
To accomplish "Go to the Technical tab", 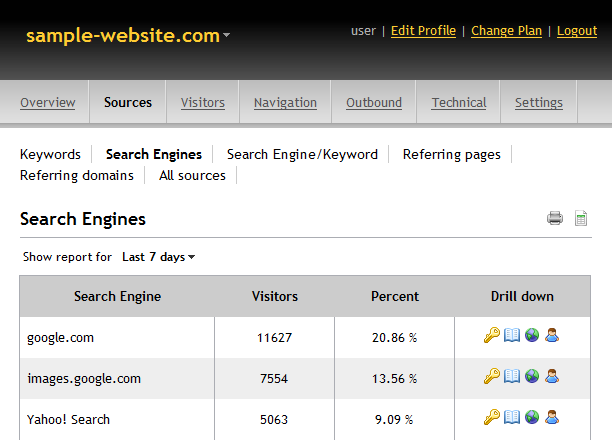I will tap(459, 102).
